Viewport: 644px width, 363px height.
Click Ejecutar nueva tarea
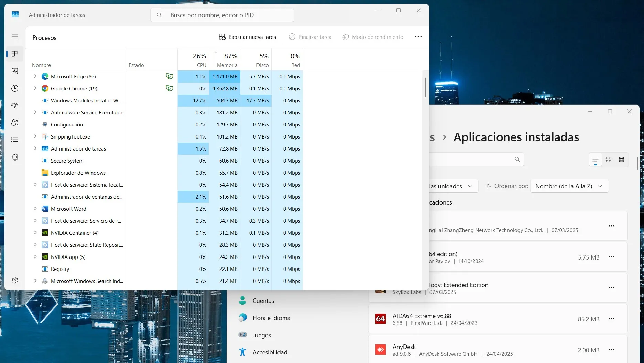coord(248,37)
